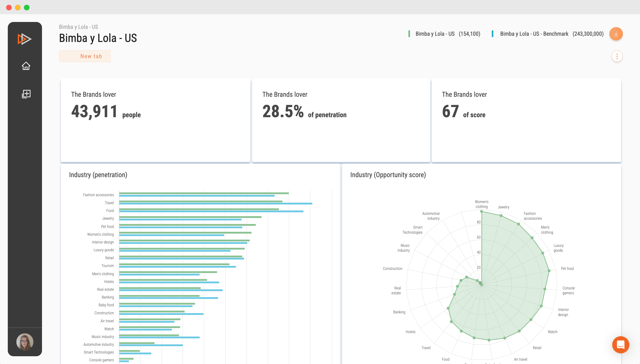Screen dimensions: 640x364
Task: Click the Bimba y Lola - US breadcrumb
Action: point(78,27)
